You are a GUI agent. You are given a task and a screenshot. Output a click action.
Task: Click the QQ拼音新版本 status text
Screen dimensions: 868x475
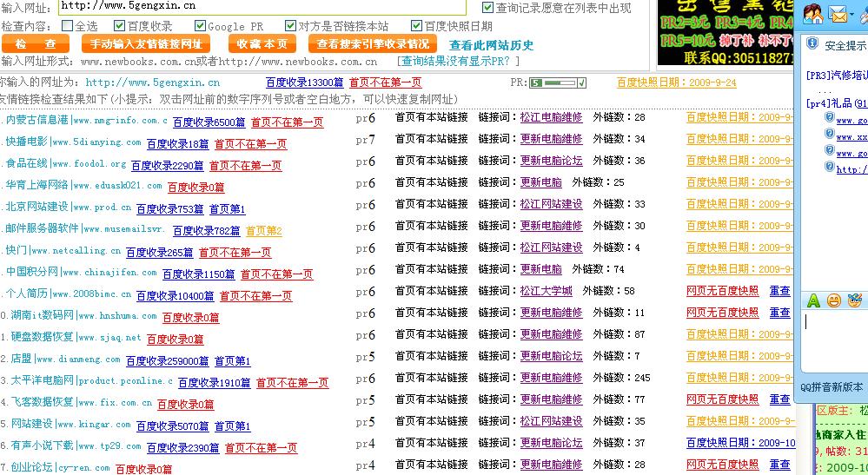(x=832, y=387)
